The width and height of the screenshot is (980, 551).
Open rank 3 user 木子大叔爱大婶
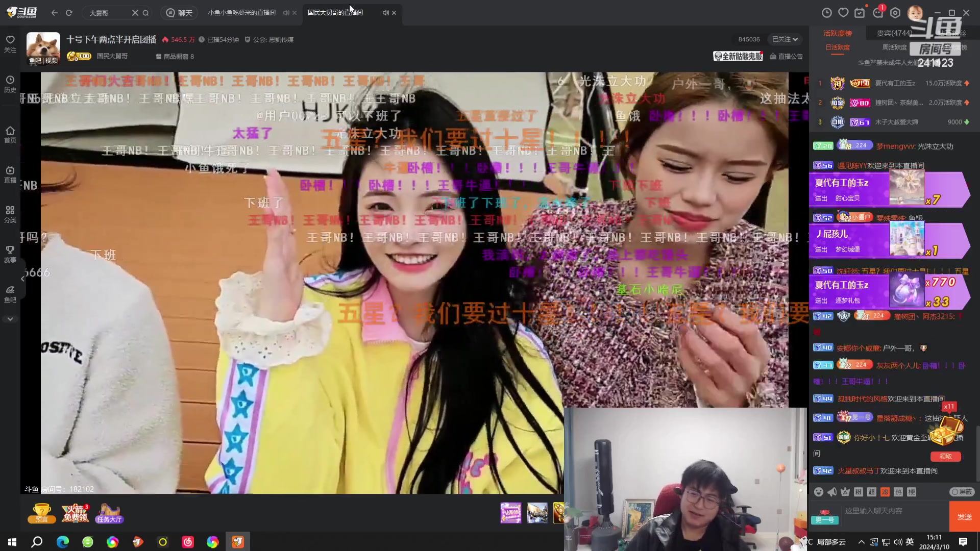click(896, 122)
